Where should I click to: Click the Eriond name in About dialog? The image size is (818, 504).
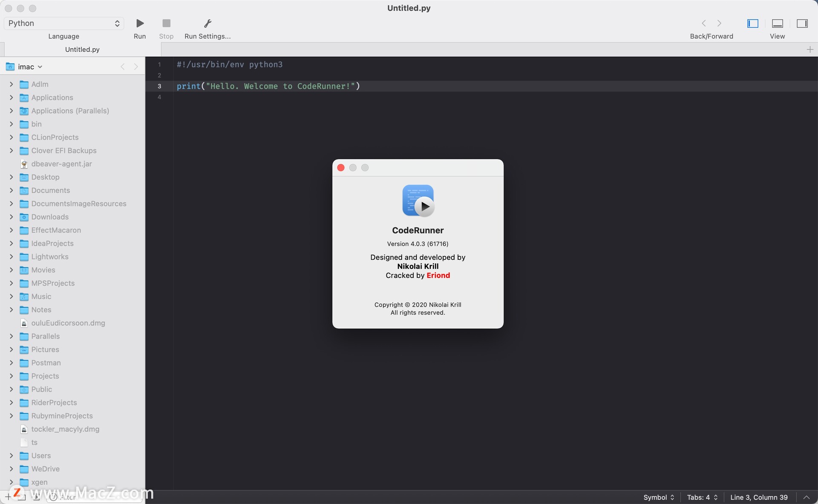click(438, 275)
